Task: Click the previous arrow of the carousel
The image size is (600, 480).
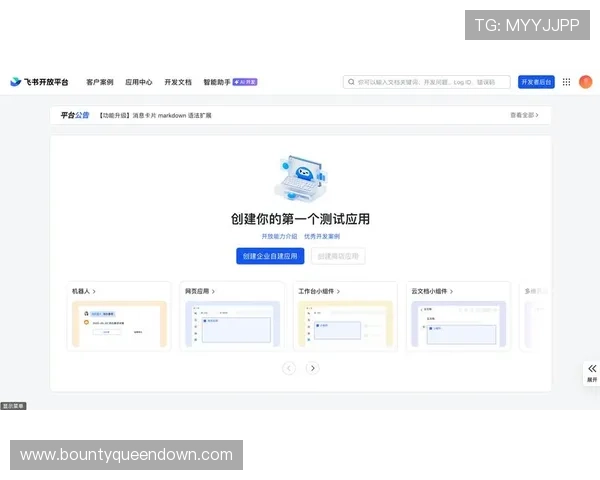Action: click(x=289, y=368)
